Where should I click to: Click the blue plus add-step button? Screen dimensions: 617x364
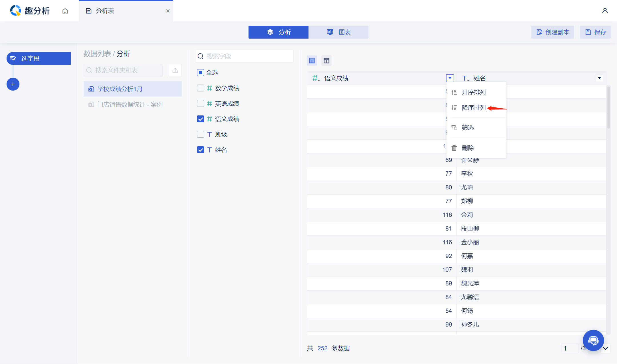(x=13, y=84)
